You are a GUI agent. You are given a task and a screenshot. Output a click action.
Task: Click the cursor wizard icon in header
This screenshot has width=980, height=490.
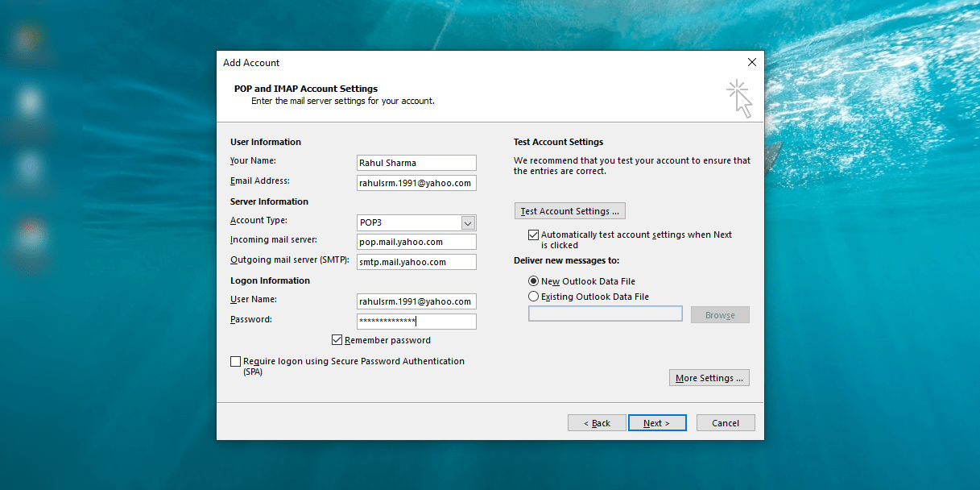tap(739, 98)
